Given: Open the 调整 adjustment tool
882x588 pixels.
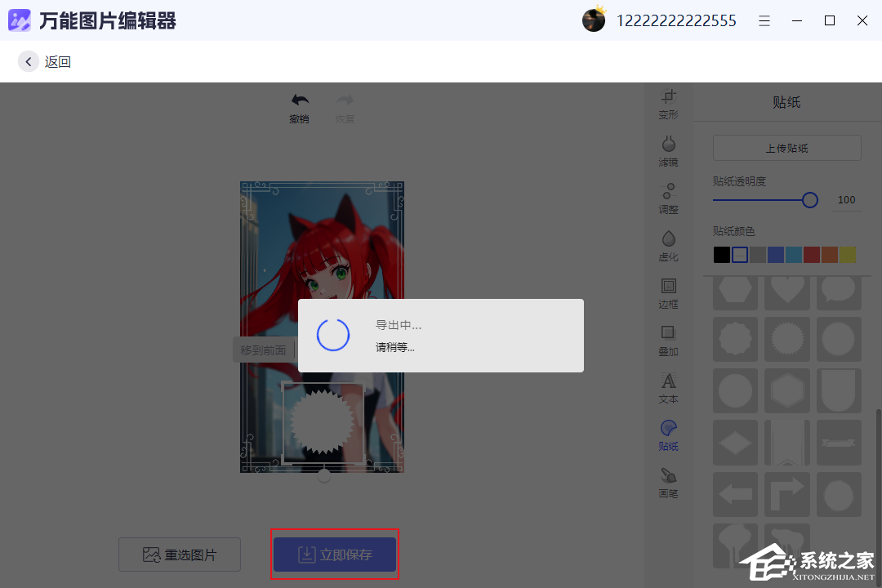Looking at the screenshot, I should (668, 198).
